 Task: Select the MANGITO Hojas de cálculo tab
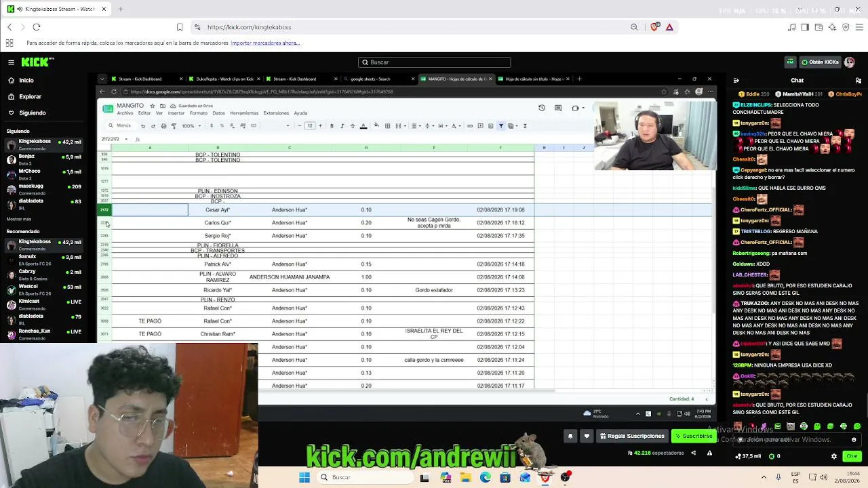click(456, 79)
